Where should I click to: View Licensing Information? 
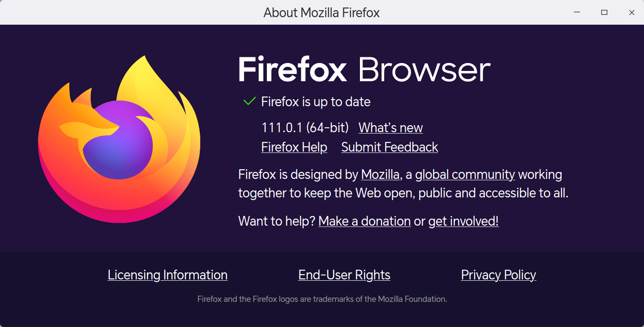pos(168,275)
